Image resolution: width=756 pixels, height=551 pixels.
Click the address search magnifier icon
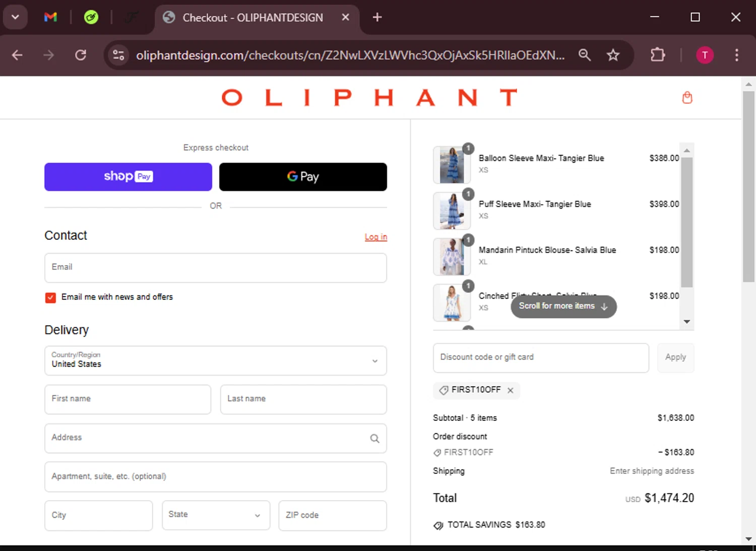[374, 439]
